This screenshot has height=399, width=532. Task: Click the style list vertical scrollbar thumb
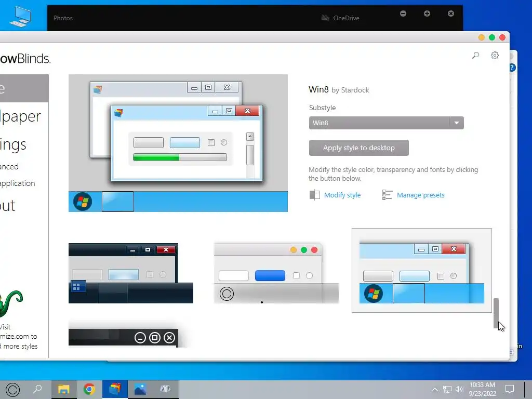(496, 313)
